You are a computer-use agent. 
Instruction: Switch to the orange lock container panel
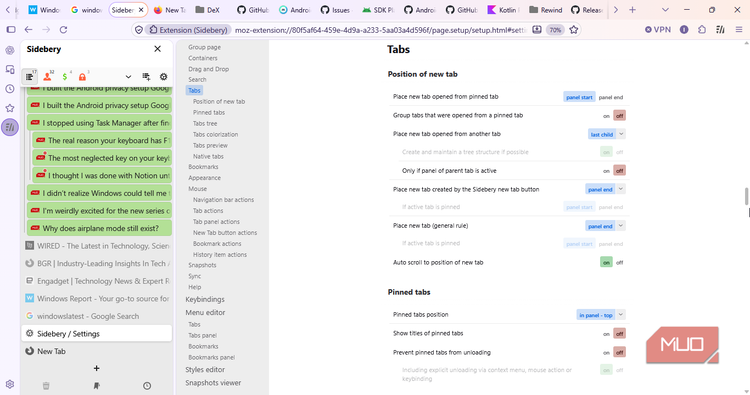coord(82,77)
